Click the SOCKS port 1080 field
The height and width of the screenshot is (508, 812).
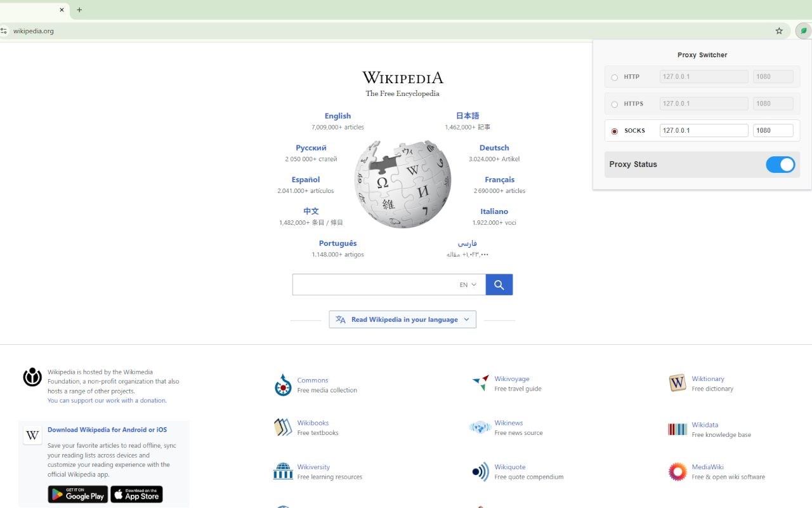[773, 130]
